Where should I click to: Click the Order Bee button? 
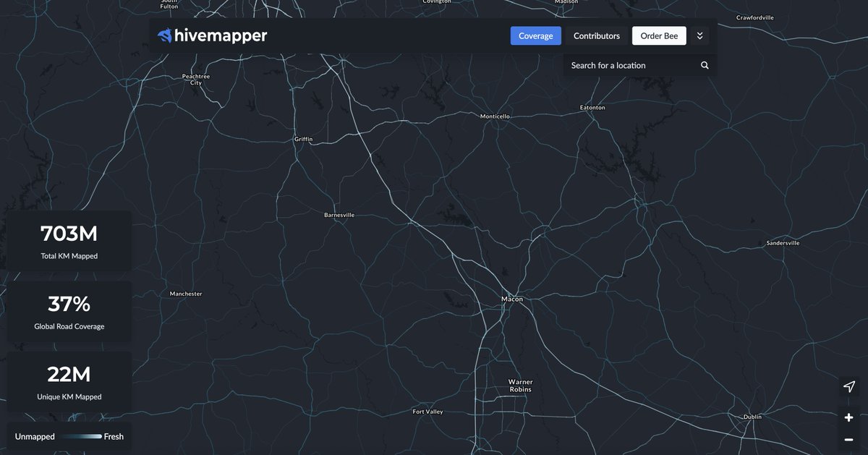660,35
